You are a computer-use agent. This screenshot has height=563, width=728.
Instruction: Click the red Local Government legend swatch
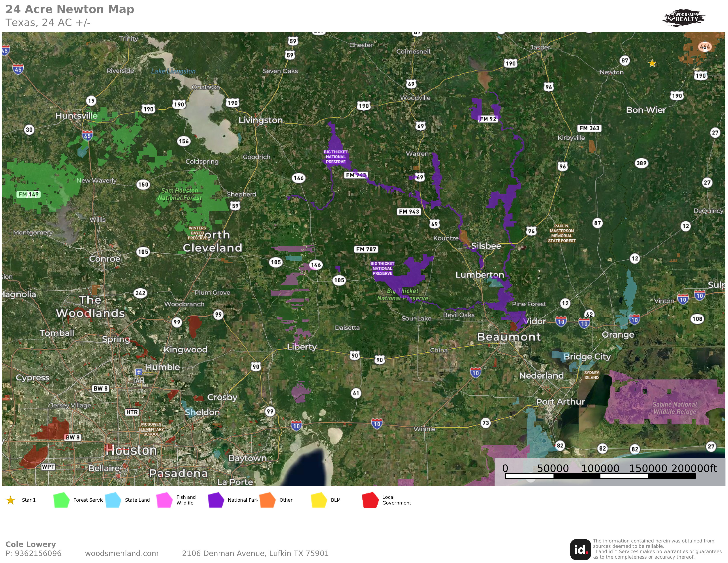pyautogui.click(x=370, y=500)
